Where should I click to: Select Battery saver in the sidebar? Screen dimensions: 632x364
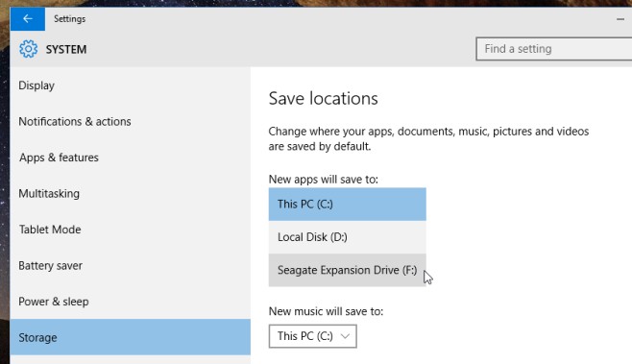(131, 265)
